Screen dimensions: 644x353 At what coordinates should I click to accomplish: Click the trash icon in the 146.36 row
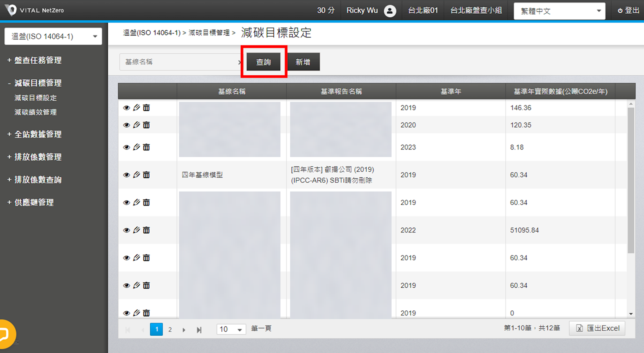click(147, 108)
